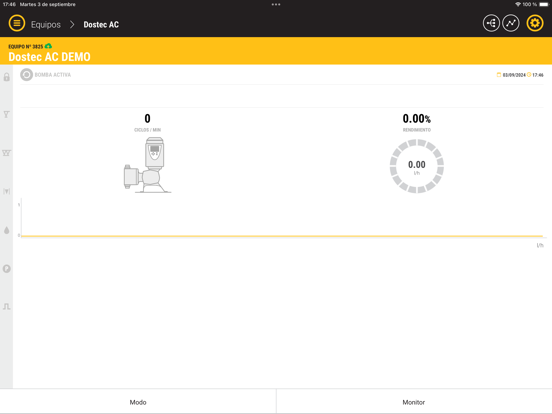This screenshot has height=414, width=552.
Task: Click the lock icon in sidebar
Action: click(x=7, y=77)
